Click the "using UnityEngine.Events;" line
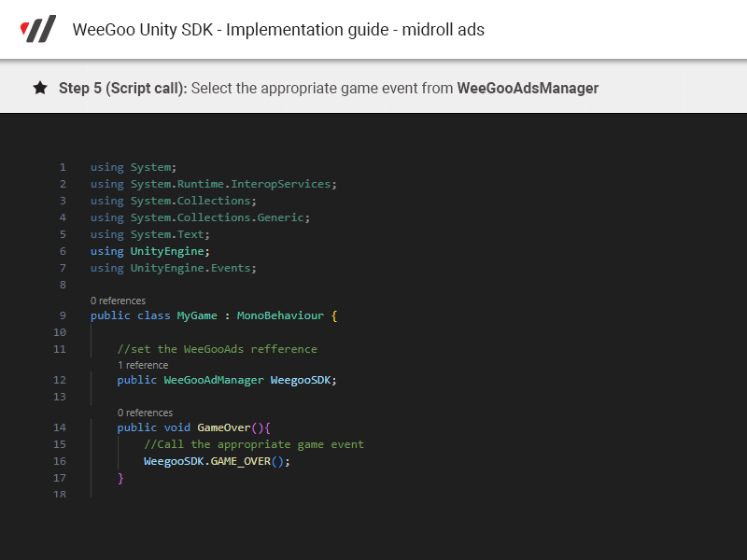The width and height of the screenshot is (747, 560). coord(173,268)
